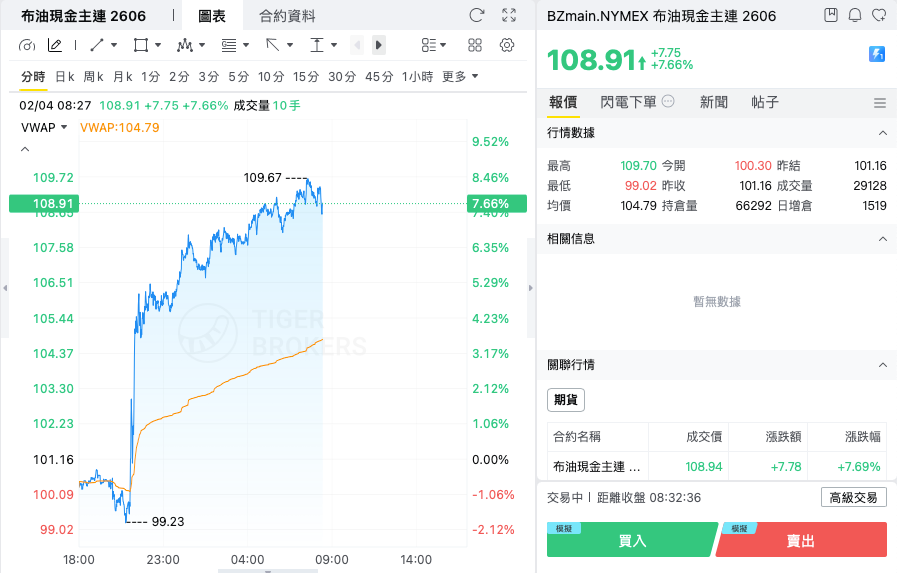Viewport: 897px width, 573px height.
Task: Set a price alert with bell icon
Action: click(x=855, y=15)
